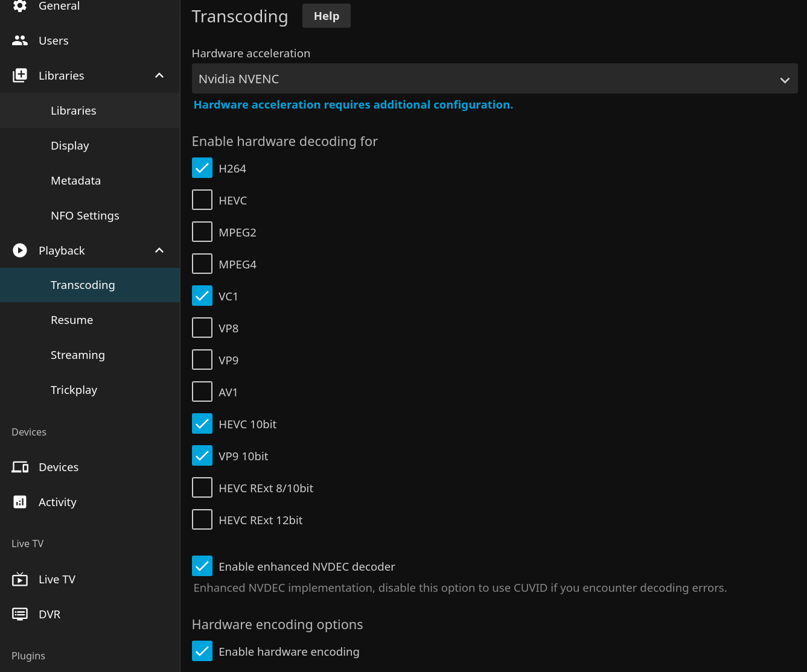807x672 pixels.
Task: Click the Libraries plus-box icon
Action: (x=20, y=75)
